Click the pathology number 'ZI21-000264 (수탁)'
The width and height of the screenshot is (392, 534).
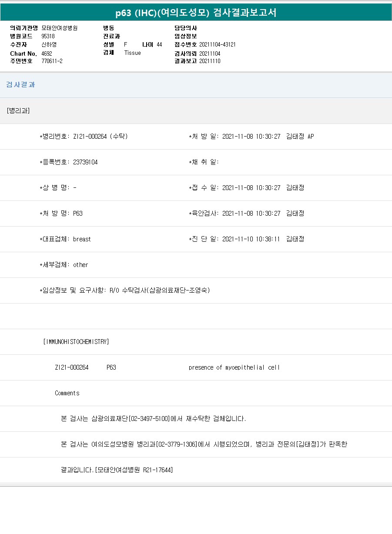click(101, 137)
